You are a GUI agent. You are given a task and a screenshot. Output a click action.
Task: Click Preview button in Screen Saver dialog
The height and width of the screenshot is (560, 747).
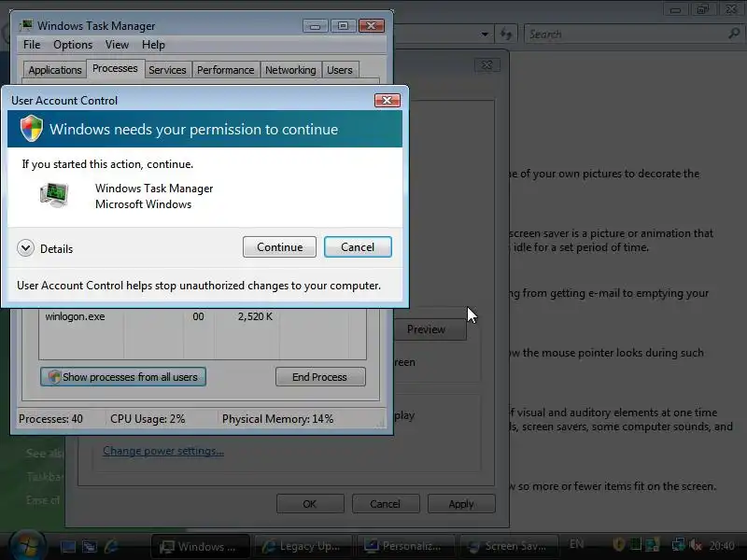426,329
